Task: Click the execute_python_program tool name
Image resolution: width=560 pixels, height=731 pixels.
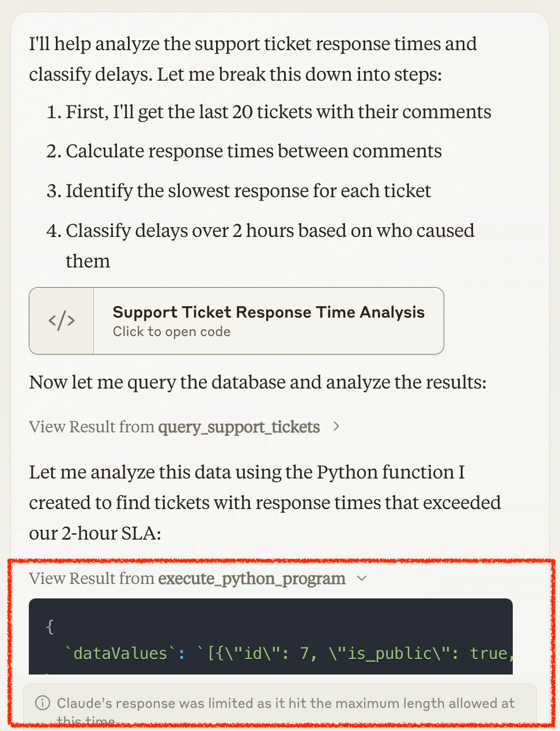Action: tap(252, 578)
